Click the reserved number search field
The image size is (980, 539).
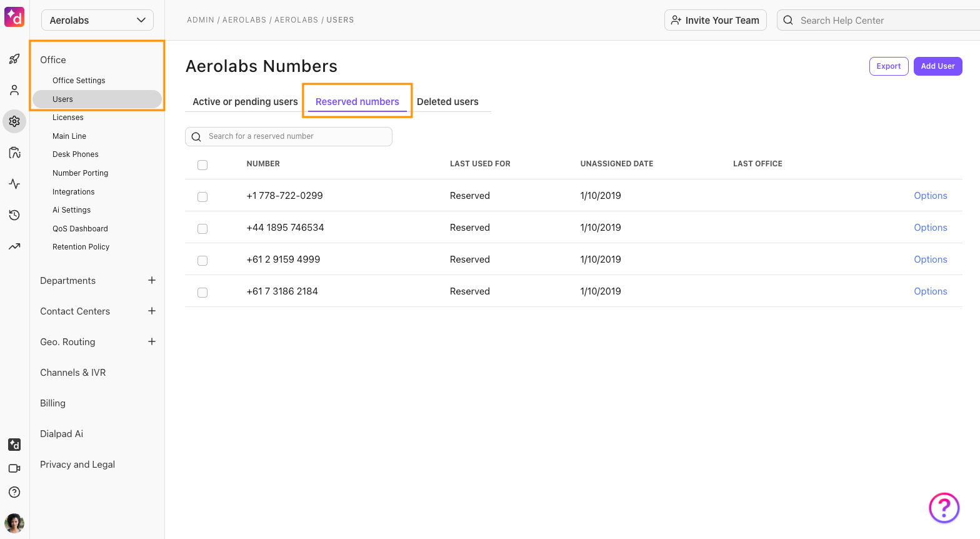click(289, 136)
